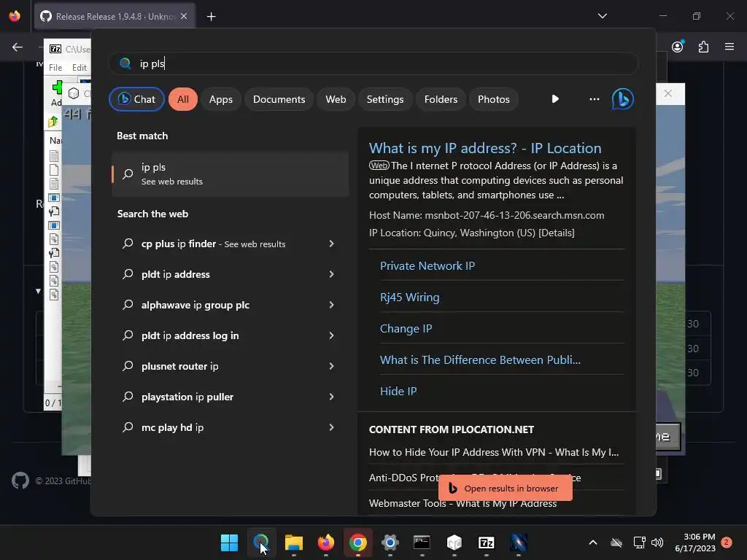Open 'What is The Difference Between Publi...' link
The height and width of the screenshot is (560, 747).
[x=480, y=360]
